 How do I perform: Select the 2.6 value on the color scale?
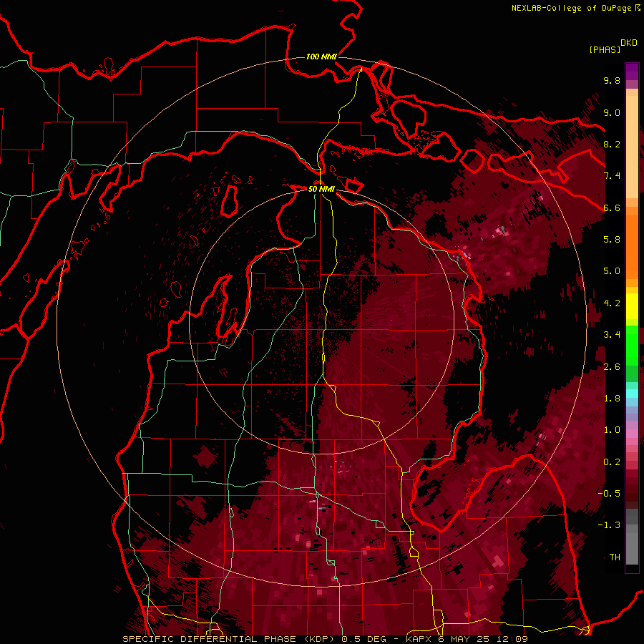coord(612,367)
